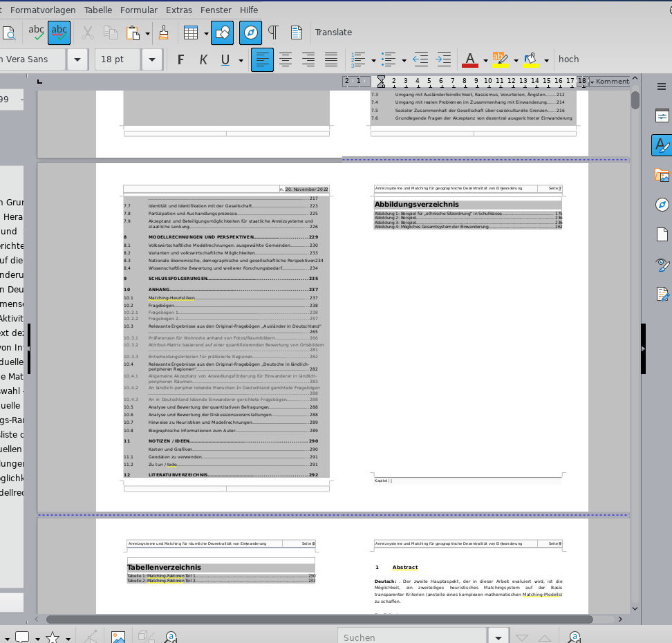Open the sidebar settings hamburger menu
This screenshot has width=672, height=643.
pyautogui.click(x=662, y=86)
